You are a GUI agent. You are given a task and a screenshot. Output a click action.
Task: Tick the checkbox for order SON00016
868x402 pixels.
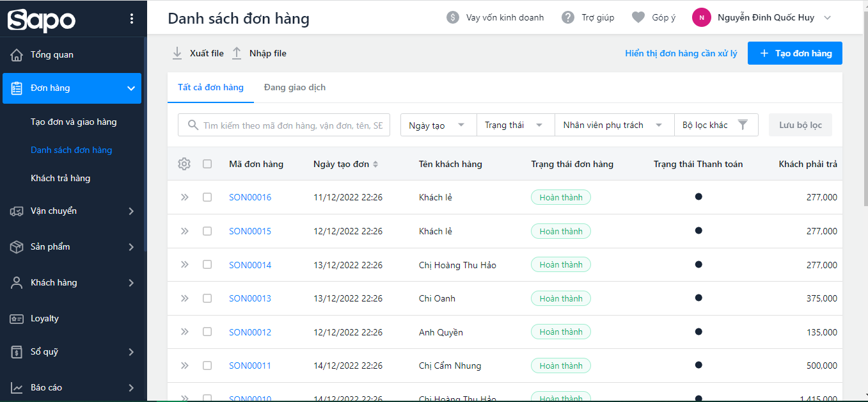point(207,197)
